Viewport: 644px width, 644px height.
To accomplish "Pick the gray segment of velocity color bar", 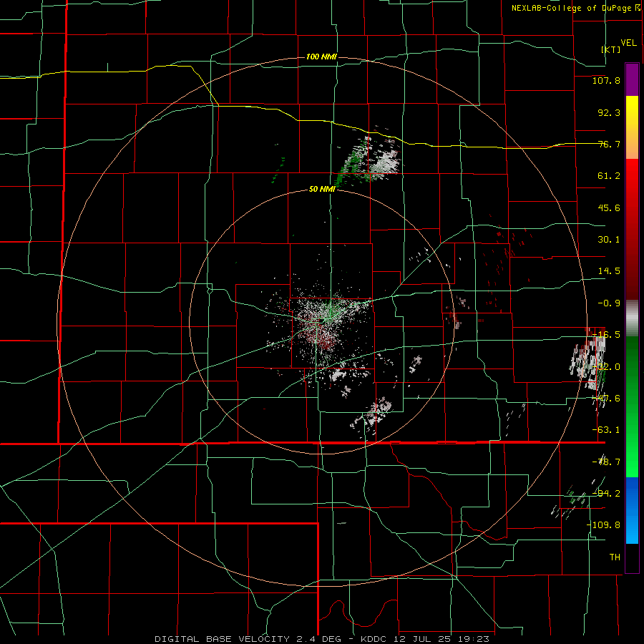I will pyautogui.click(x=632, y=318).
